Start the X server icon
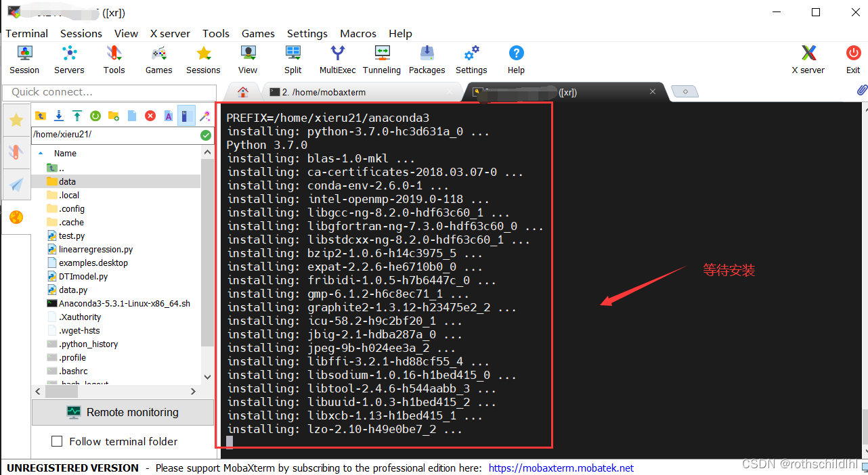The width and height of the screenshot is (868, 475). pyautogui.click(x=808, y=60)
